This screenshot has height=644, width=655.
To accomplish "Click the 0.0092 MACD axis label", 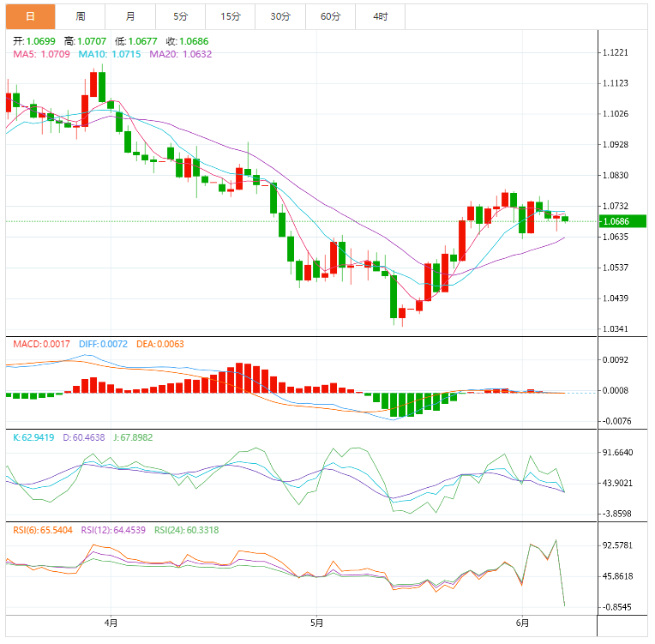I will 616,360.
